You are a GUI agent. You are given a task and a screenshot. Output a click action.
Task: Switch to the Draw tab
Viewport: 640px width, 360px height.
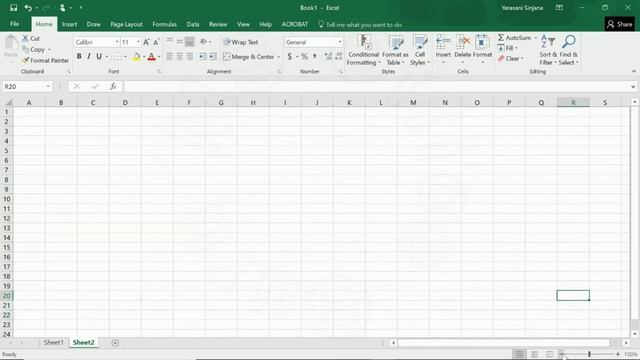[x=93, y=24]
